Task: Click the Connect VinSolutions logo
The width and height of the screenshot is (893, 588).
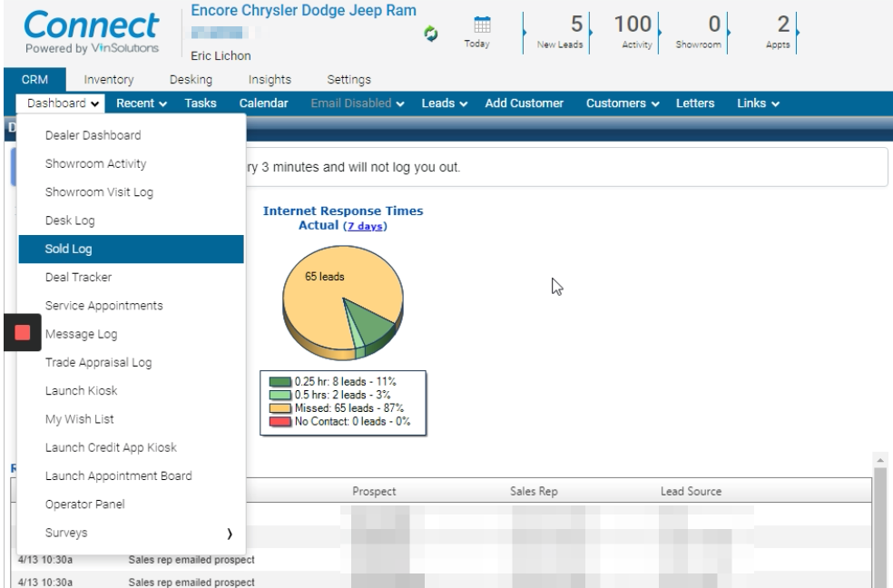Action: [x=91, y=33]
